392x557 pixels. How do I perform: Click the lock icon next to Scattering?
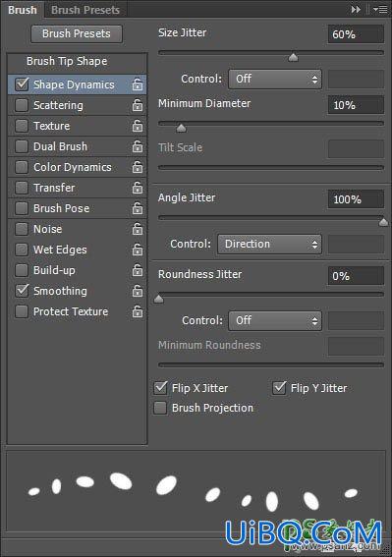[138, 105]
